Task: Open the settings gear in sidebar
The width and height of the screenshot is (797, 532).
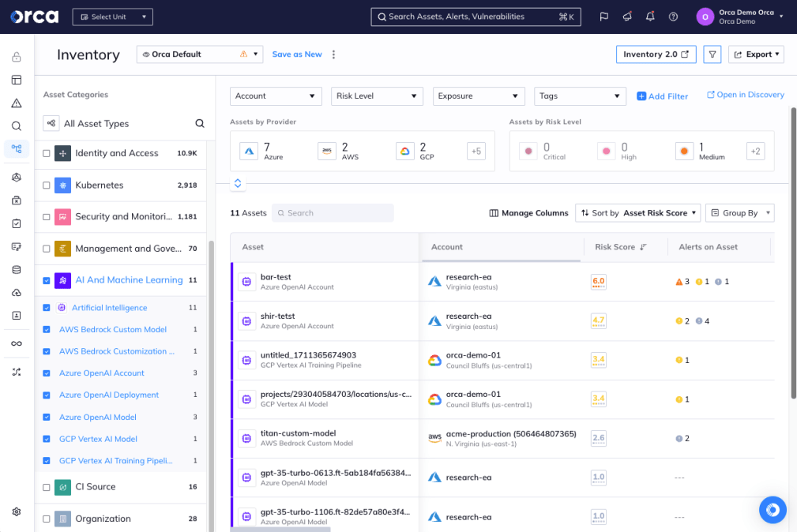Action: coord(17,511)
